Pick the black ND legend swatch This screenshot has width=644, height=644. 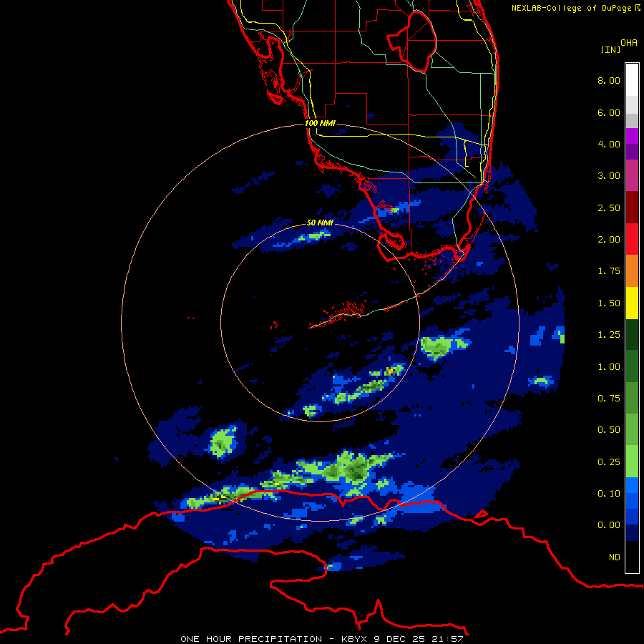[632, 557]
